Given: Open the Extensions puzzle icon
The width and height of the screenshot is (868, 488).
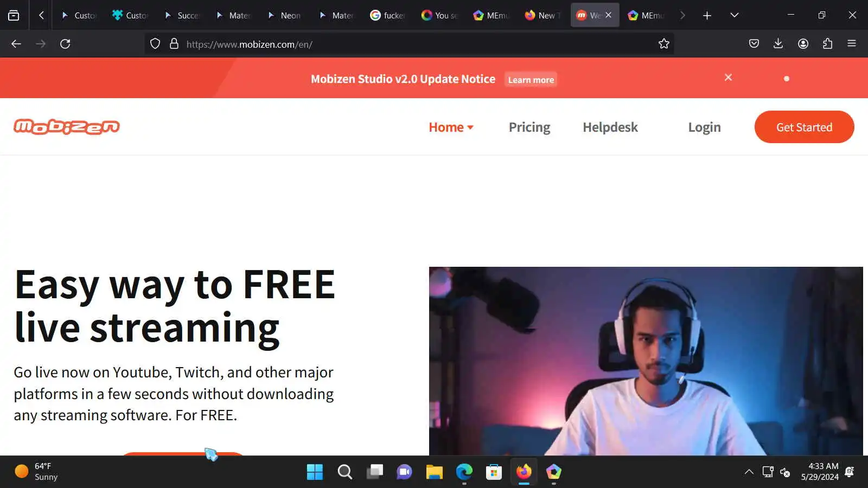Looking at the screenshot, I should coord(827,44).
